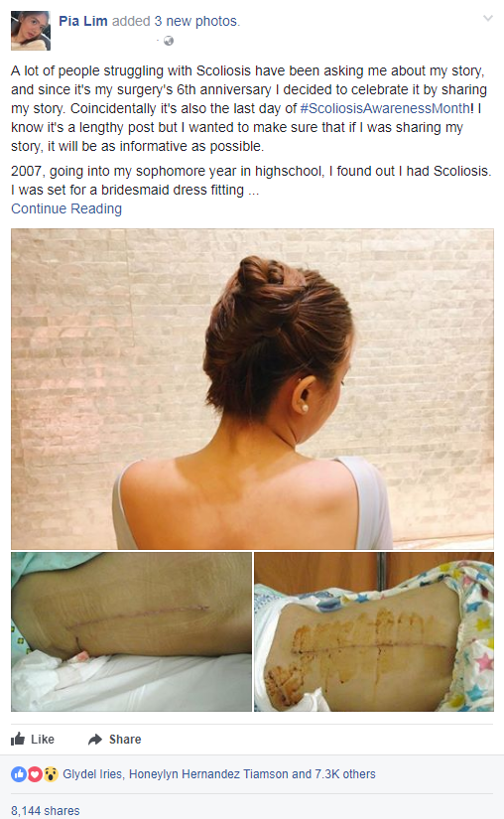Screen dimensions: 504x819
Task: Open the Pia Lim profile name link
Action: (x=83, y=21)
